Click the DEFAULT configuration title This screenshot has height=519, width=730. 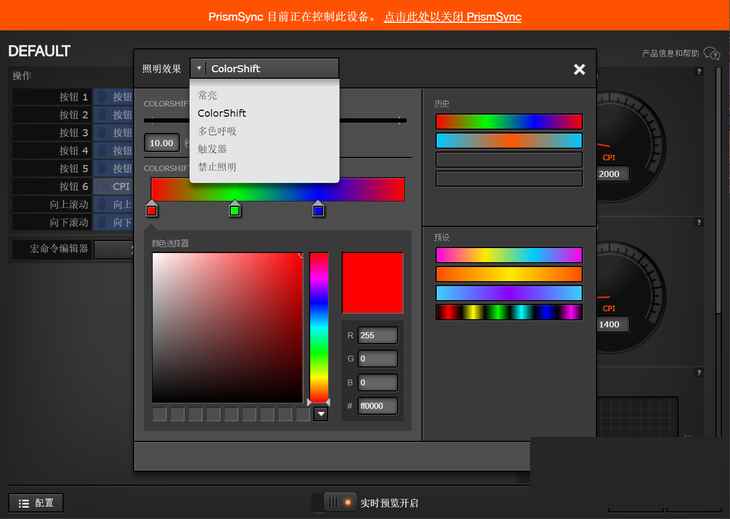pos(39,51)
